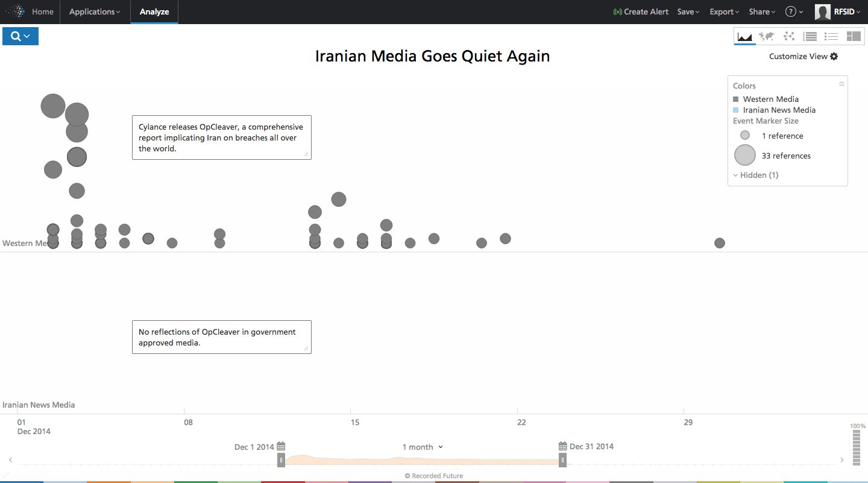
Task: Switch to the tile grid view icon
Action: (x=854, y=36)
